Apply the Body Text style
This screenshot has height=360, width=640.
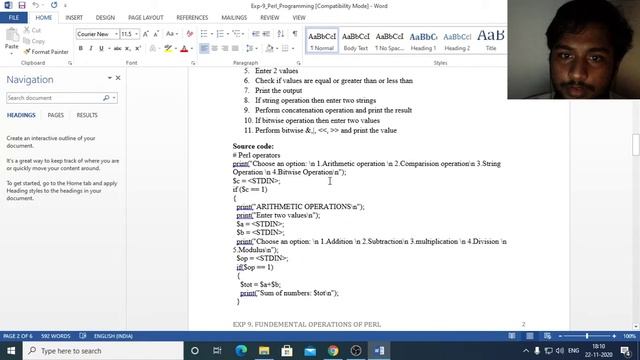356,41
